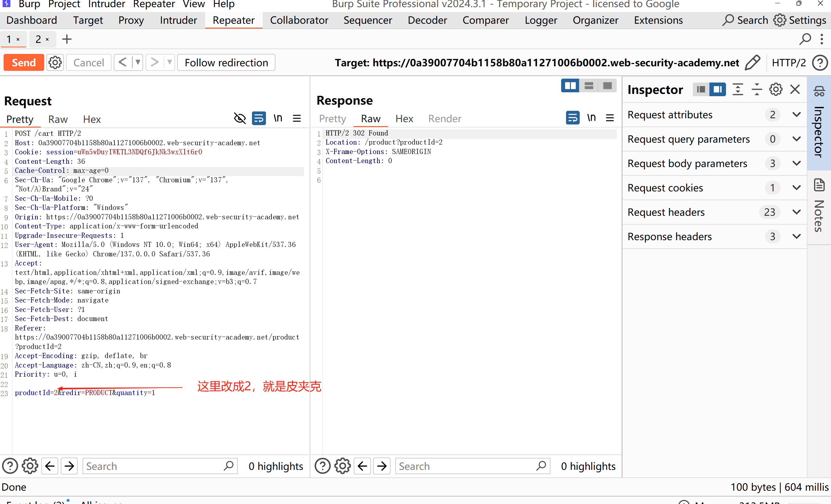Click the collapse all sections icon in Inspector
The height and width of the screenshot is (504, 831).
coord(757,89)
